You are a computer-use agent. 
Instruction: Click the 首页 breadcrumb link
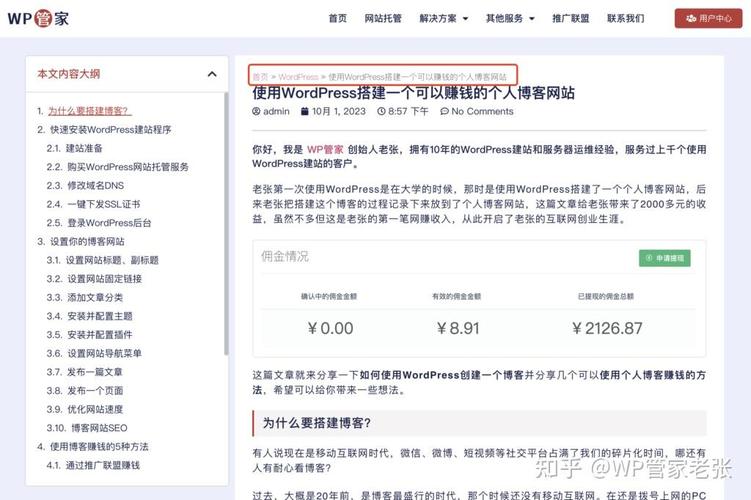260,77
